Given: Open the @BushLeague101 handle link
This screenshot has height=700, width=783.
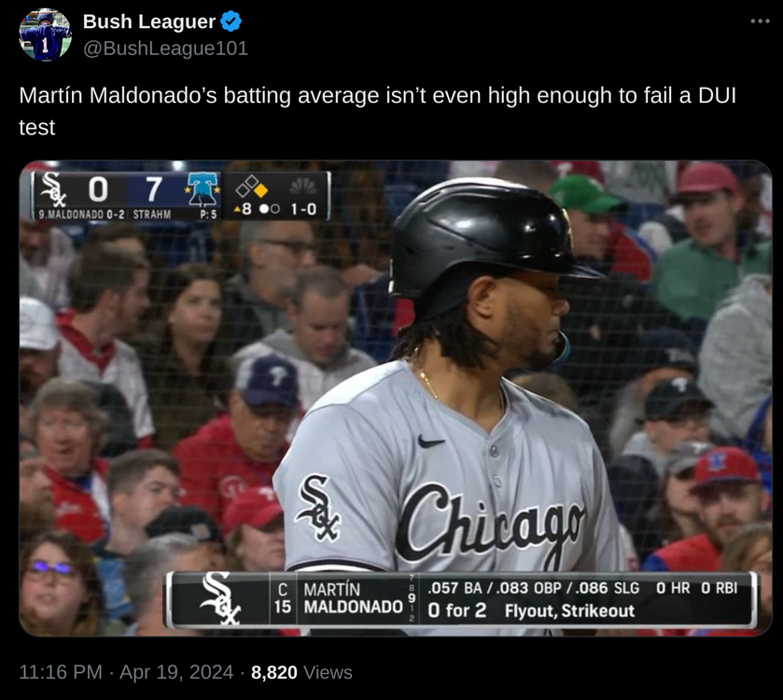Looking at the screenshot, I should click(165, 49).
